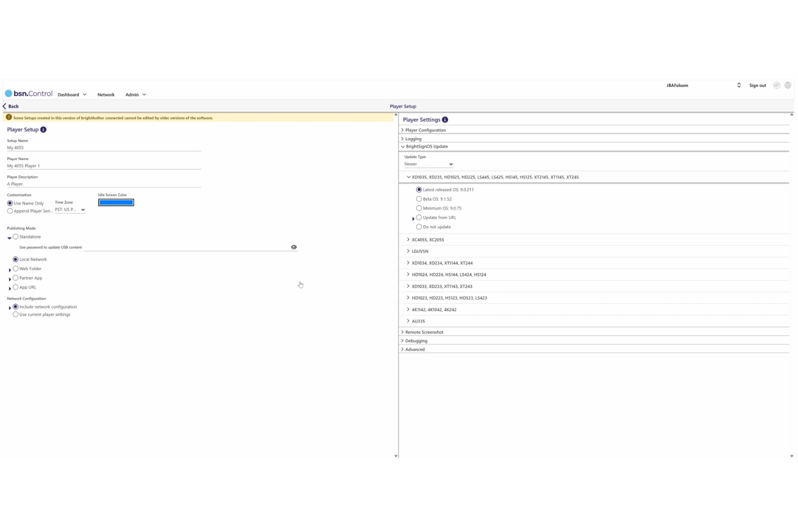Expand the Remote Screenshot section

click(x=402, y=332)
